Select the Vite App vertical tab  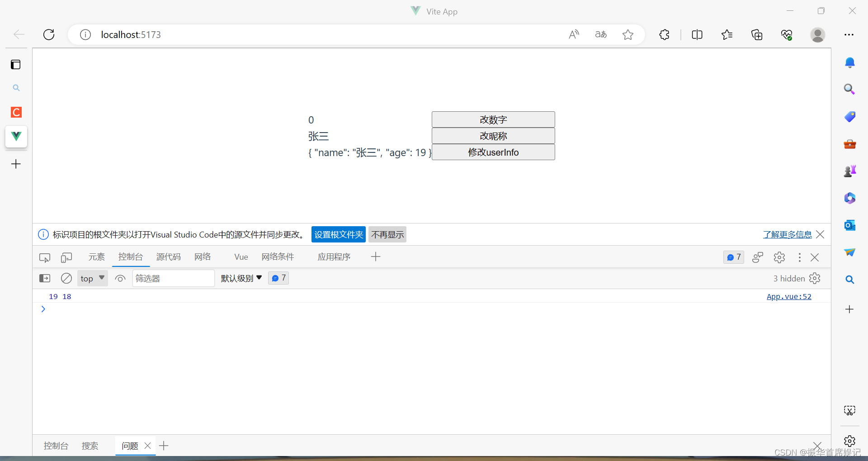(x=16, y=136)
